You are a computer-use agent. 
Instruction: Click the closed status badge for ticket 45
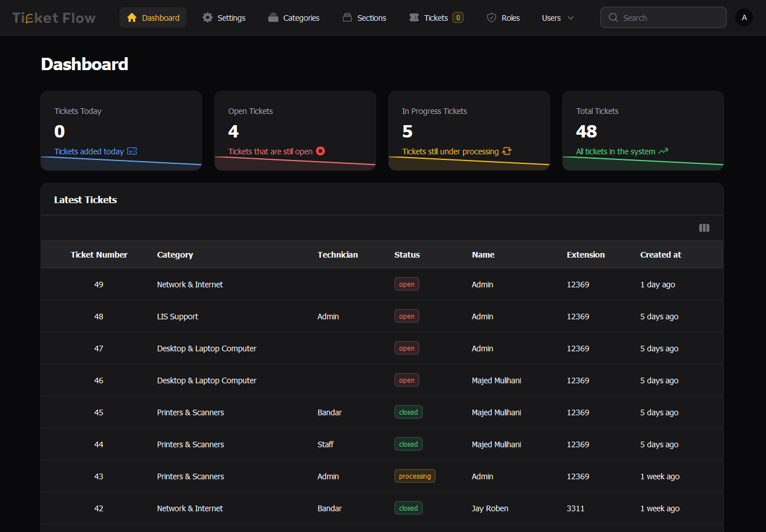pos(409,412)
